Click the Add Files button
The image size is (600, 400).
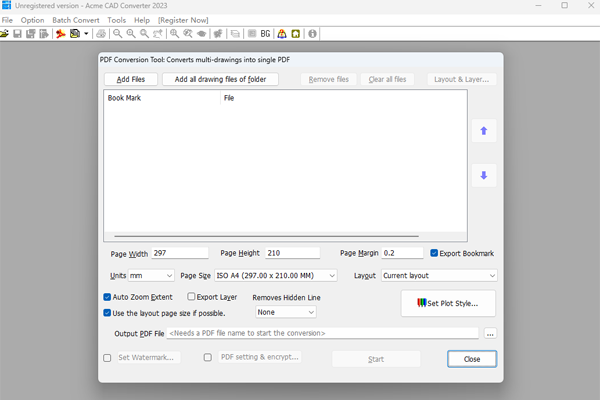tap(131, 79)
